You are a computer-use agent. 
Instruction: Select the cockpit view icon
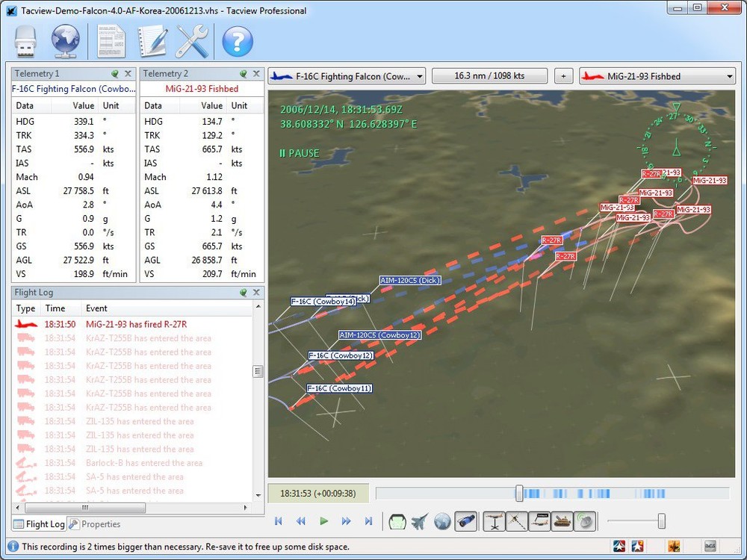click(x=397, y=521)
